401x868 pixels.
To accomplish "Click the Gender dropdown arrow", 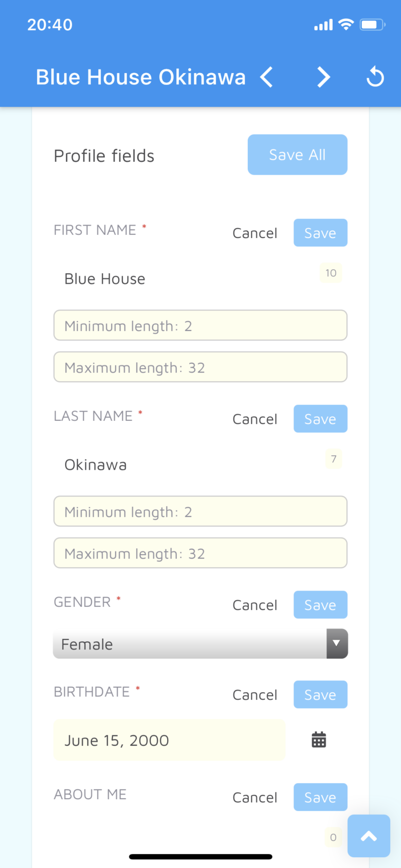I will click(x=337, y=644).
